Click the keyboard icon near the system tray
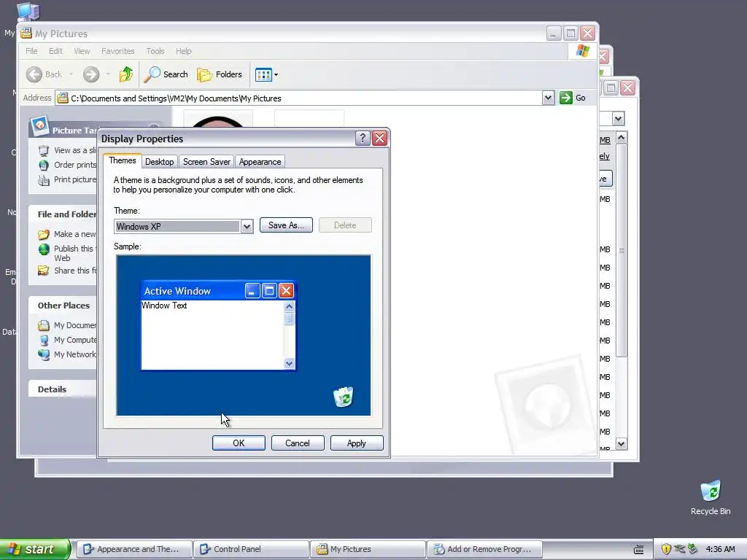Screen dimensions: 747x560 pyautogui.click(x=639, y=550)
